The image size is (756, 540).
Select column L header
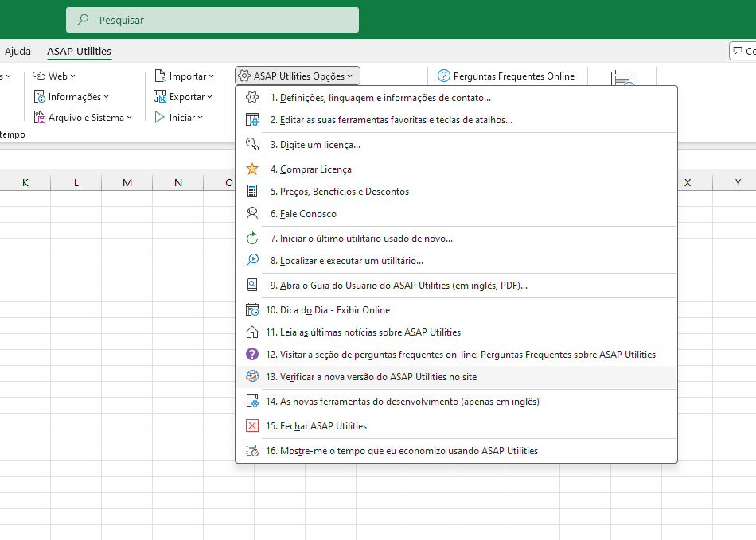(x=76, y=183)
